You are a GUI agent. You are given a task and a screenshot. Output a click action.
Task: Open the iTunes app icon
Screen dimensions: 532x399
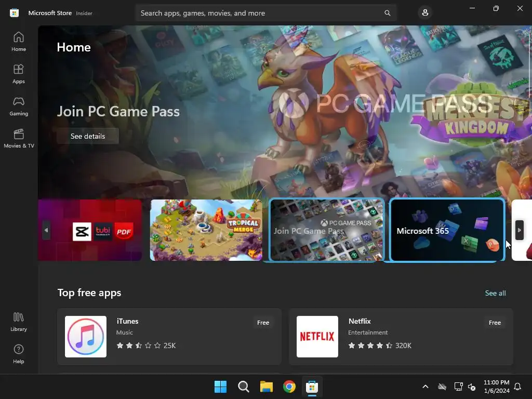coord(86,337)
